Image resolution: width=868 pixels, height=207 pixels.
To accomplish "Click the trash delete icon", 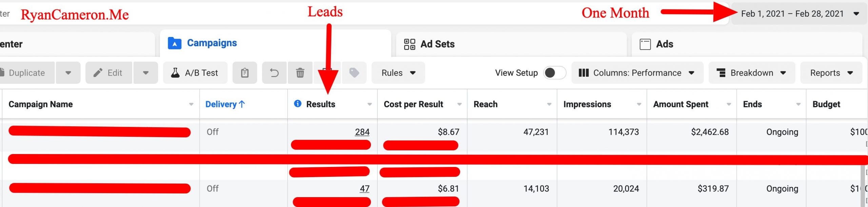I will click(300, 73).
